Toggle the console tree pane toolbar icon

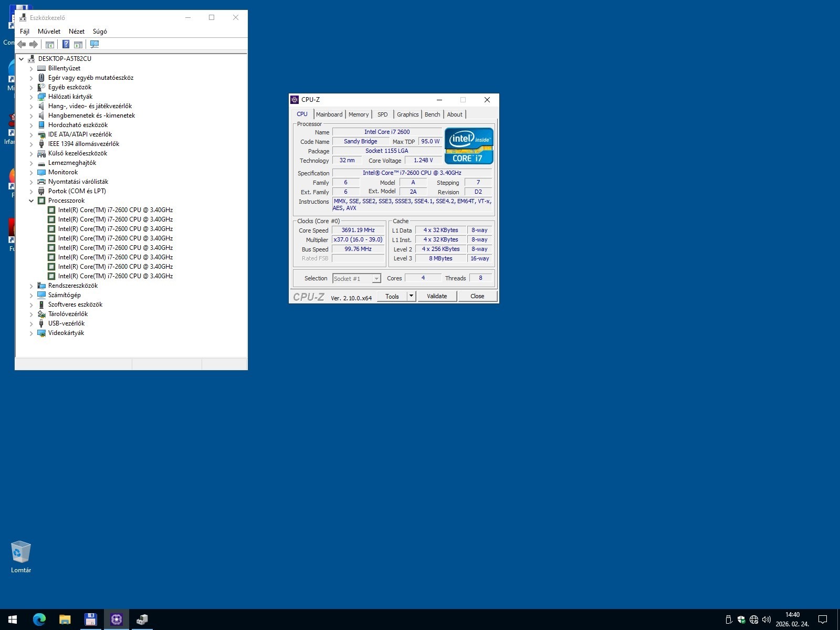(x=50, y=45)
